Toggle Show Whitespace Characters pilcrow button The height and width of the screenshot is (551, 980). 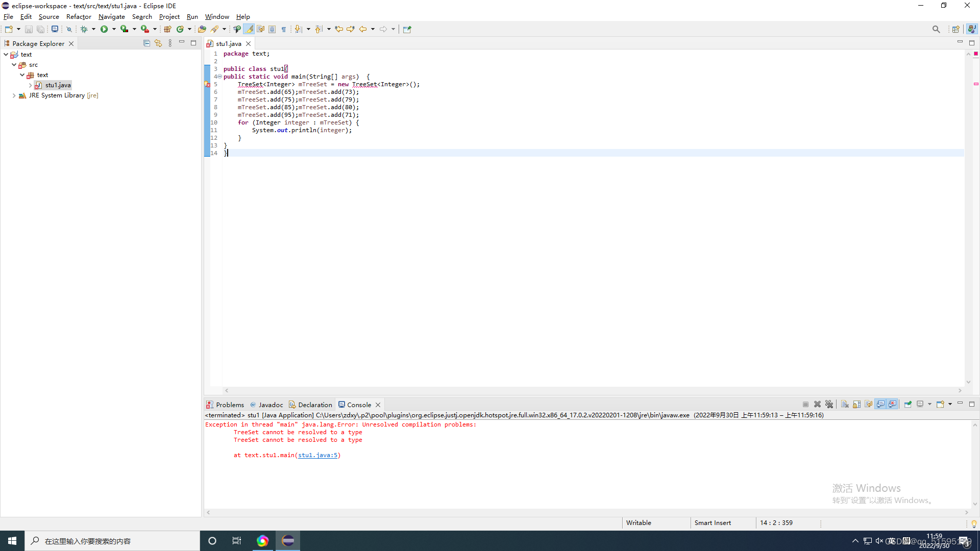coord(284,29)
